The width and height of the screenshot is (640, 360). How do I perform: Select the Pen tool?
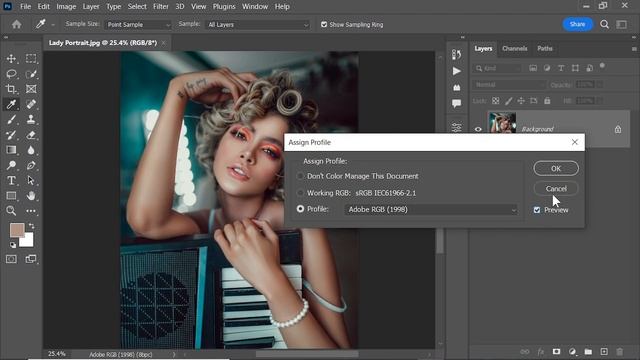tap(31, 165)
